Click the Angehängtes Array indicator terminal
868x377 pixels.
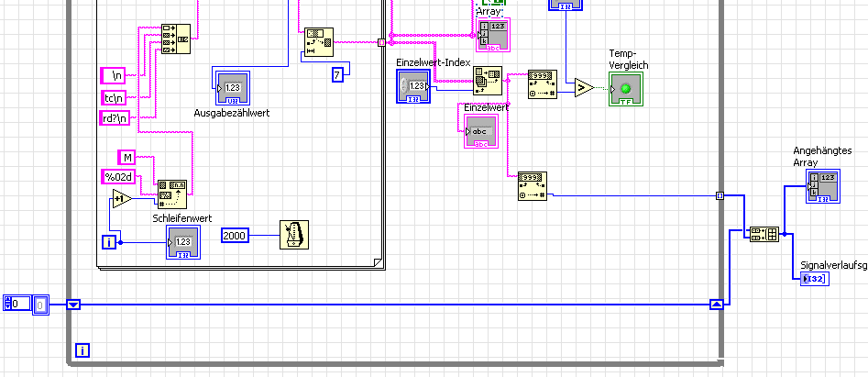[823, 186]
